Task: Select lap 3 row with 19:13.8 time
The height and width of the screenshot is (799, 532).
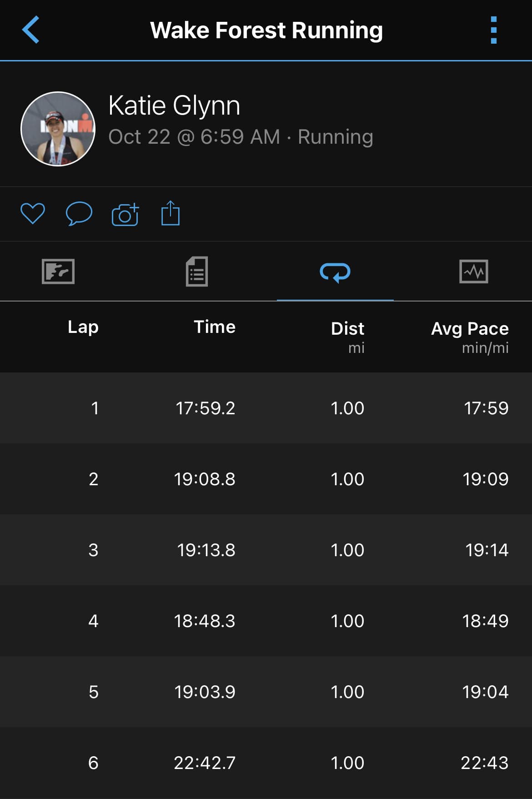Action: 266,550
